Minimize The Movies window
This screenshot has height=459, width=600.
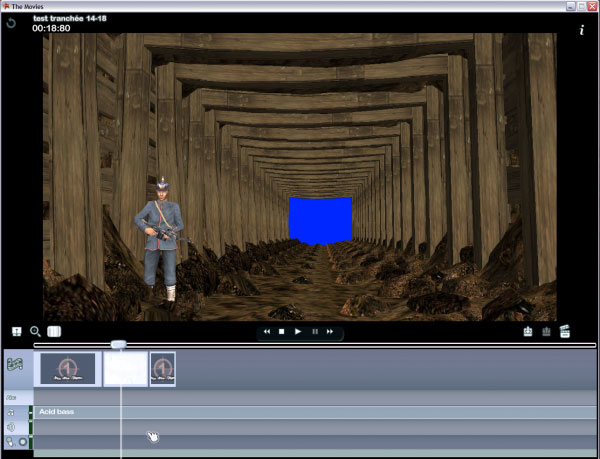point(571,6)
